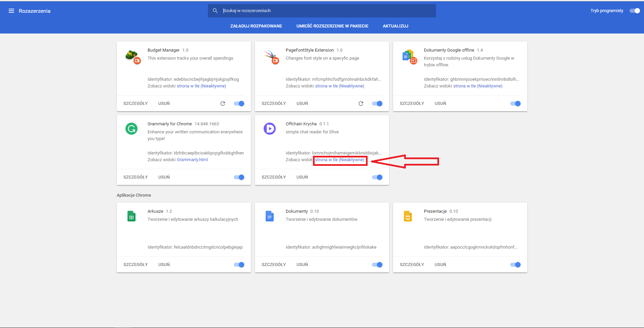
Task: Click the Aplikacje Chrome section heading
Action: tap(134, 195)
